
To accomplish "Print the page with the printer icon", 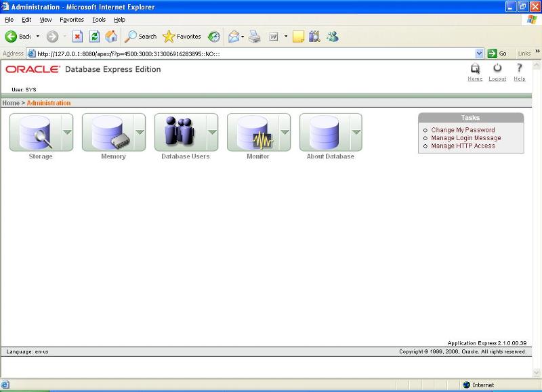I will coord(255,37).
